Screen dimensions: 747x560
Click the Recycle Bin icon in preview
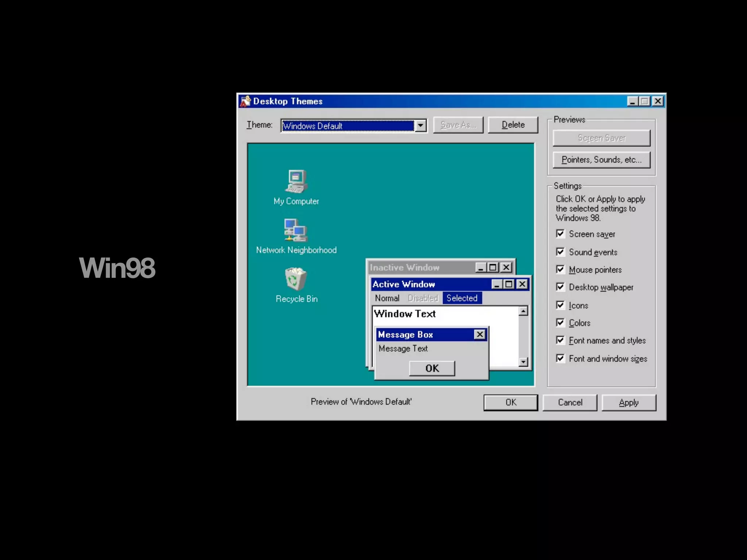click(x=295, y=279)
